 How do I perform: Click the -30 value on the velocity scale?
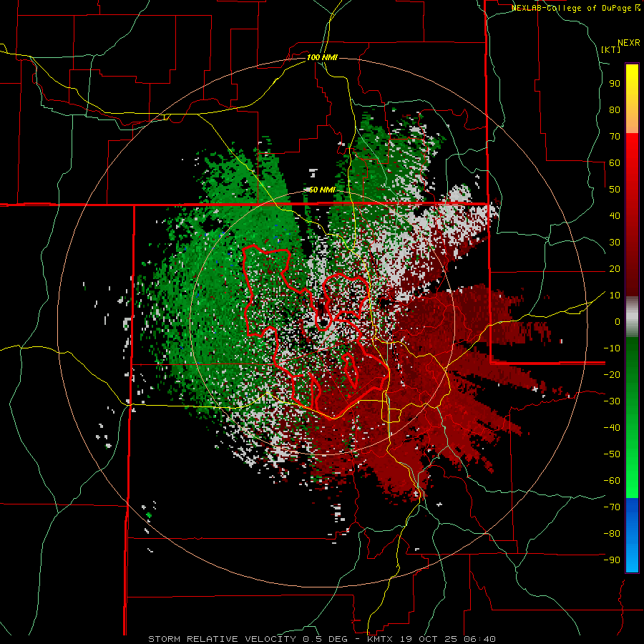point(612,401)
